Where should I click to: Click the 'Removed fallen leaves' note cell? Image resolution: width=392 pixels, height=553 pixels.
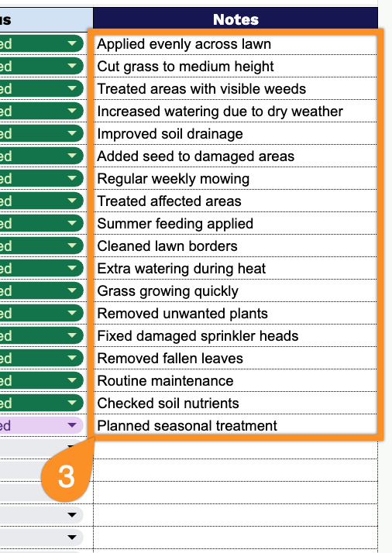[x=236, y=358]
